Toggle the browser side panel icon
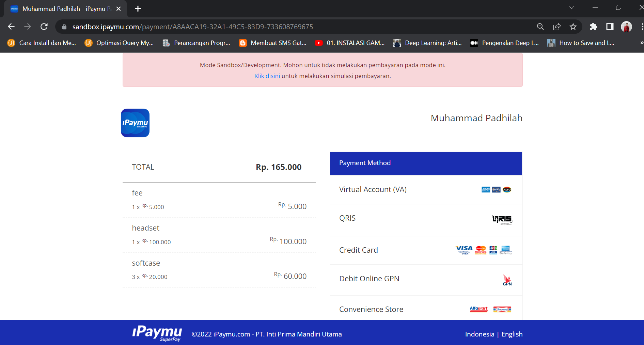Screen dimensions: 644x345 [610, 27]
